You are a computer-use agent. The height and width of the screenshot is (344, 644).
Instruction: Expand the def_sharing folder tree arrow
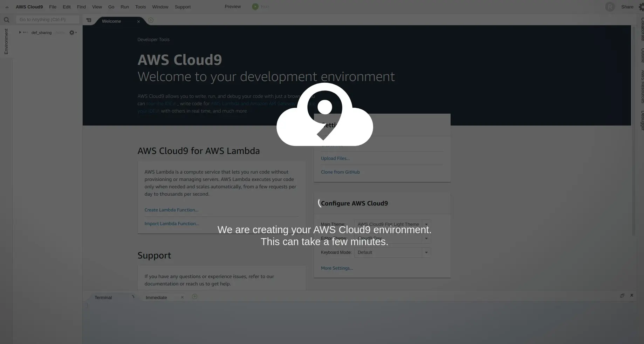pyautogui.click(x=20, y=32)
